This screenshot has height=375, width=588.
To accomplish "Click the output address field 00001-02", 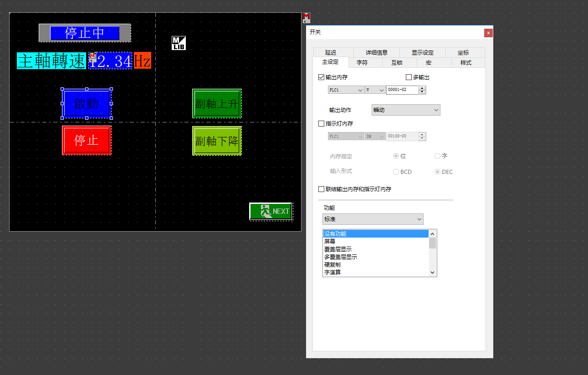I will [x=402, y=90].
